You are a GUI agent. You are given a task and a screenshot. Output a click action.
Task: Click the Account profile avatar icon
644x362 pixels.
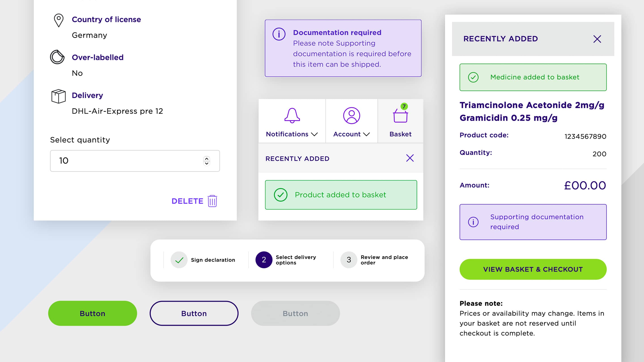click(352, 116)
